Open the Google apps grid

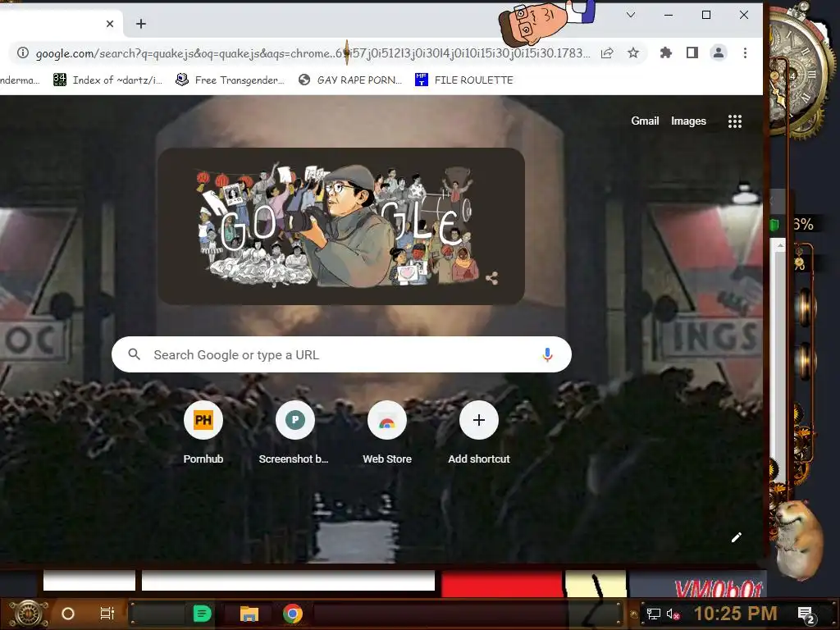(x=735, y=121)
